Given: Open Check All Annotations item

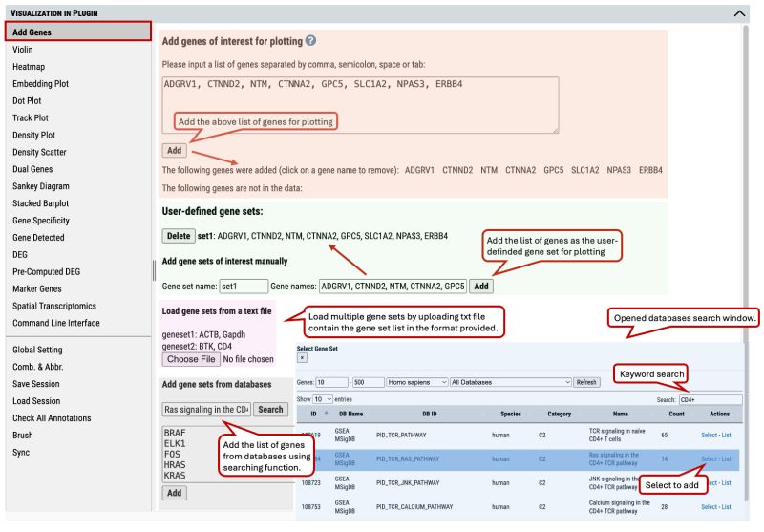Looking at the screenshot, I should coord(52,418).
